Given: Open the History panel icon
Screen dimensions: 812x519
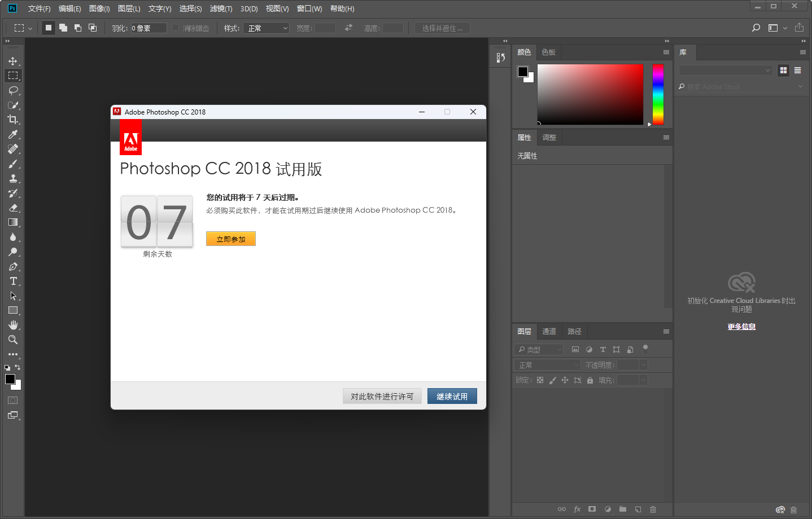Looking at the screenshot, I should [500, 58].
